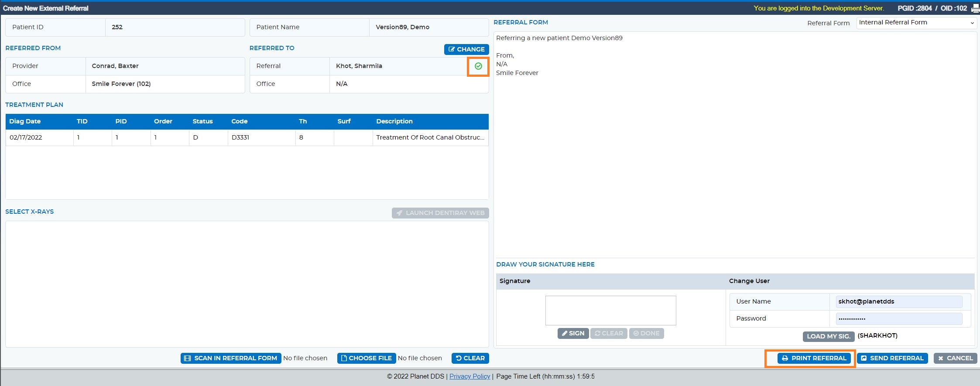Click the Status column header
This screenshot has height=386, width=980.
coord(202,121)
